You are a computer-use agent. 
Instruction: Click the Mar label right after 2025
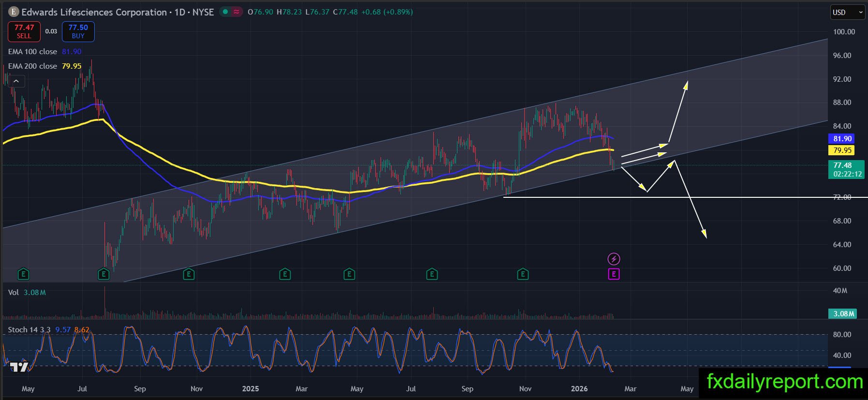[x=302, y=389]
